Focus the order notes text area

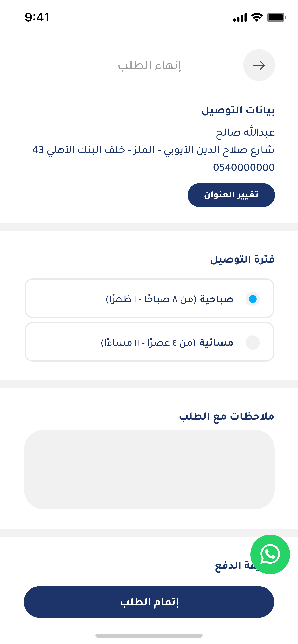(149, 469)
